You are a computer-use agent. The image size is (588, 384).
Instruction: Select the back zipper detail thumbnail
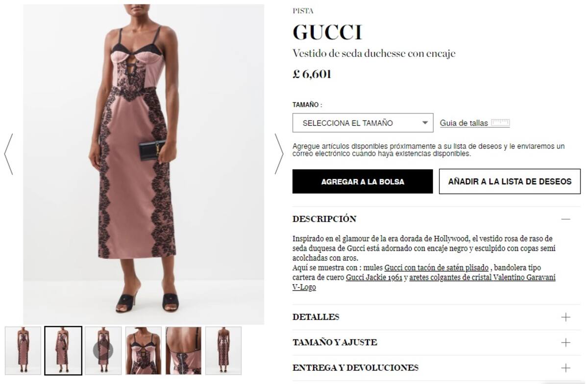(x=183, y=350)
